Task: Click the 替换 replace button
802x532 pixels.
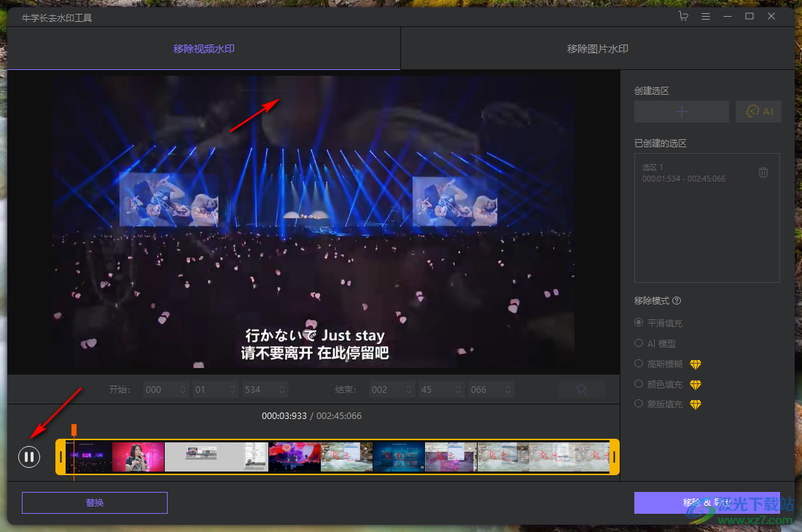Action: click(95, 503)
